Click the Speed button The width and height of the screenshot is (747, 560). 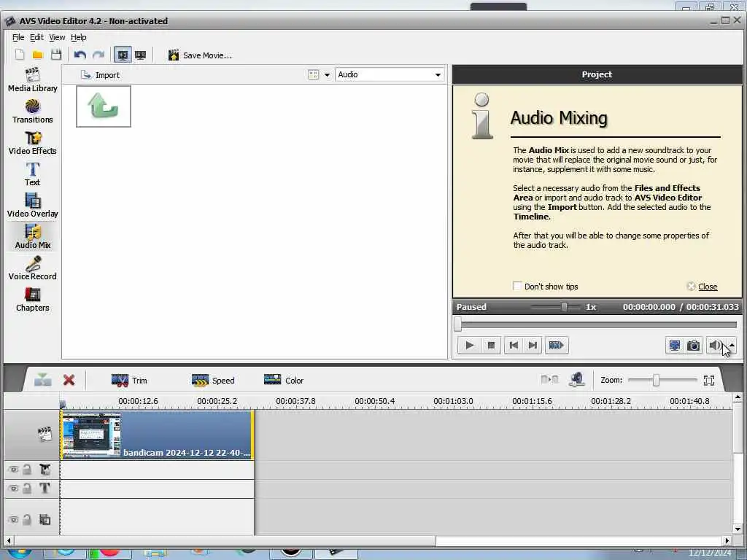pyautogui.click(x=213, y=381)
